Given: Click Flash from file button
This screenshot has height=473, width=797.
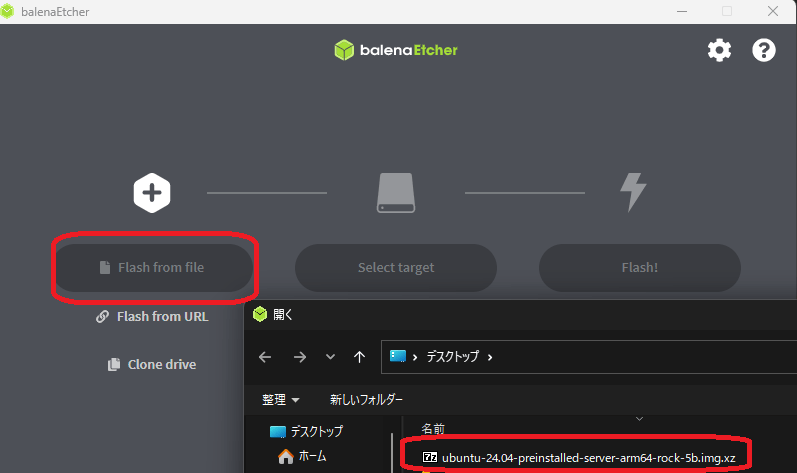Looking at the screenshot, I should (x=154, y=268).
